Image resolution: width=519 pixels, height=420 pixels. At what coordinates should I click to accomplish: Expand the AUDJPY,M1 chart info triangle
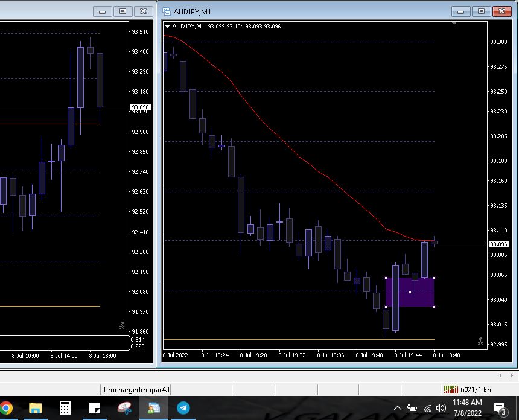(167, 26)
